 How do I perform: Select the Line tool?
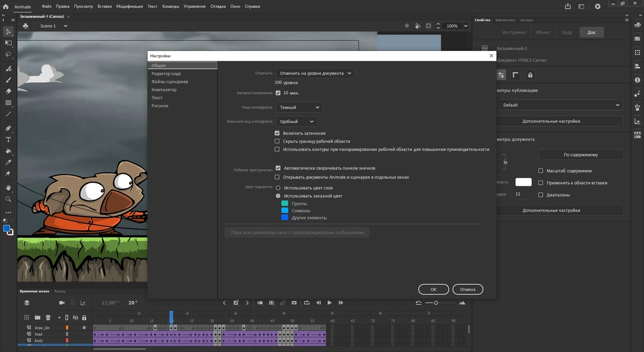8,114
